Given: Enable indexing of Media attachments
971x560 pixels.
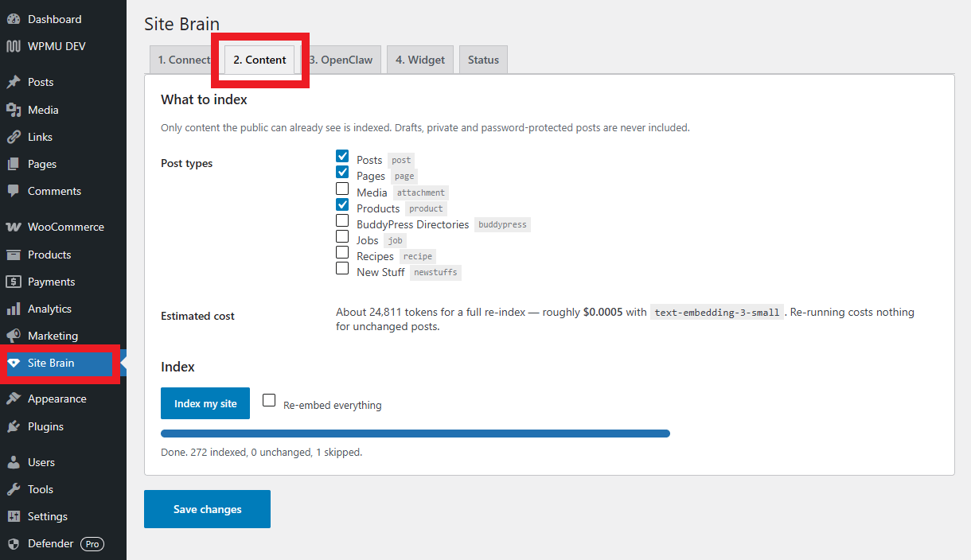Looking at the screenshot, I should [x=342, y=189].
